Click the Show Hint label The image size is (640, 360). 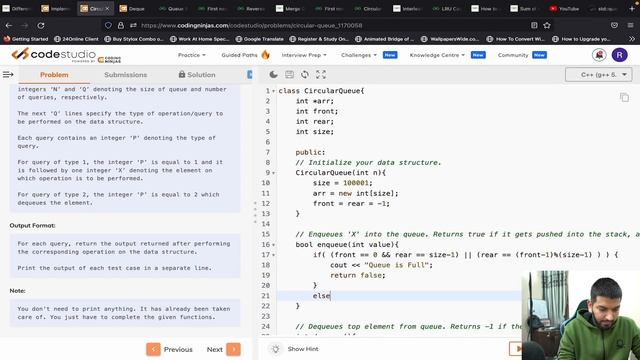(303, 349)
